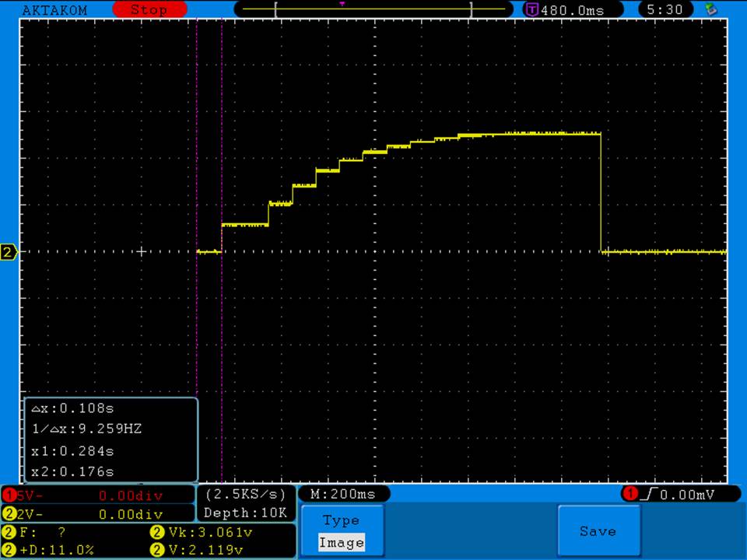Click the purple T horizontal trigger position icon
747x560 pixels.
point(532,10)
